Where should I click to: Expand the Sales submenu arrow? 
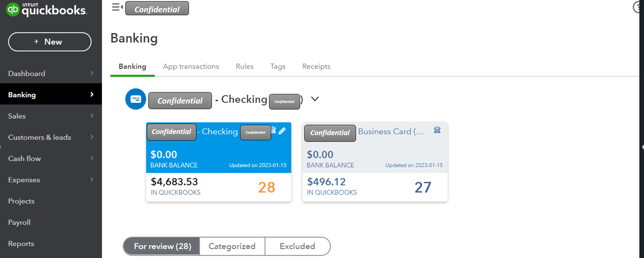(x=92, y=116)
